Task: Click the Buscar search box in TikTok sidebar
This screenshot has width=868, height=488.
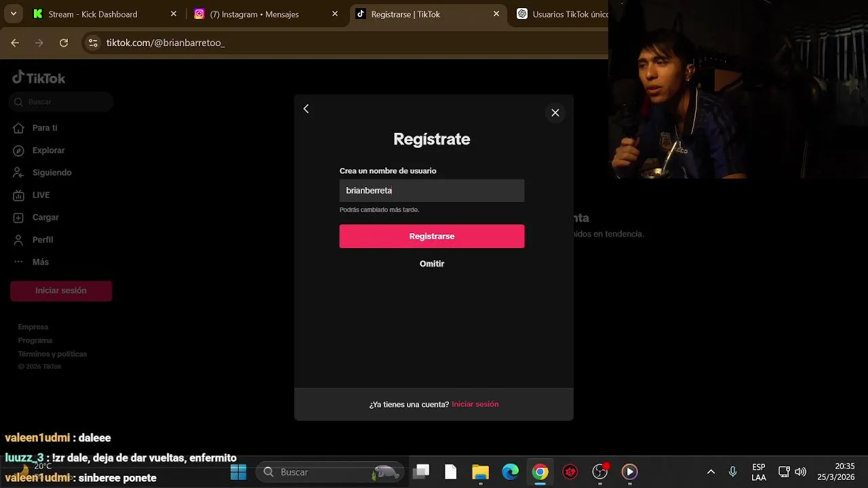Action: pos(62,102)
